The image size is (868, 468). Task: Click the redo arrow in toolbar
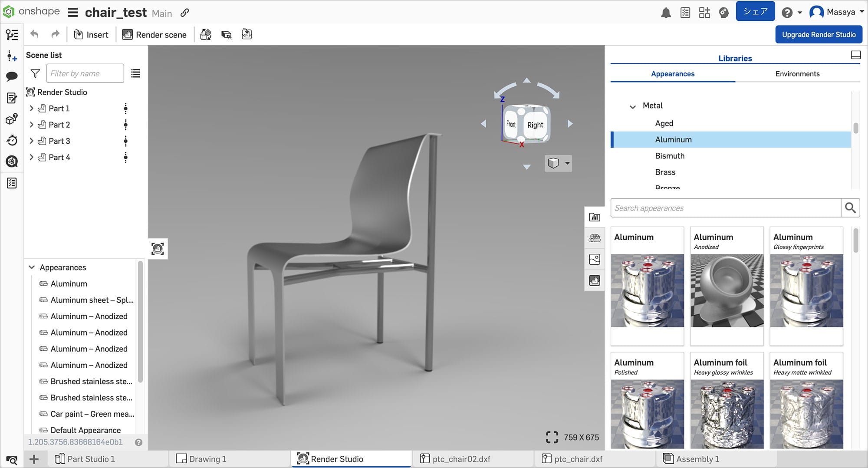[x=55, y=34]
